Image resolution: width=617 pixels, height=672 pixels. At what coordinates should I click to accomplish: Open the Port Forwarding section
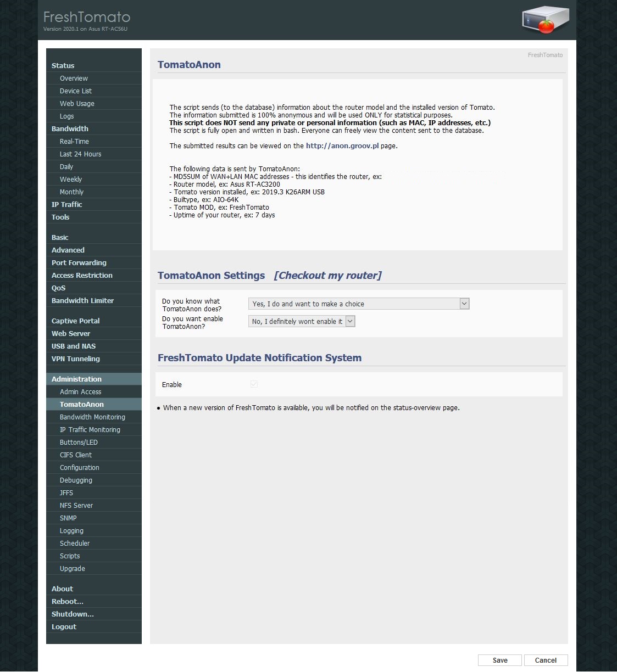(94, 263)
